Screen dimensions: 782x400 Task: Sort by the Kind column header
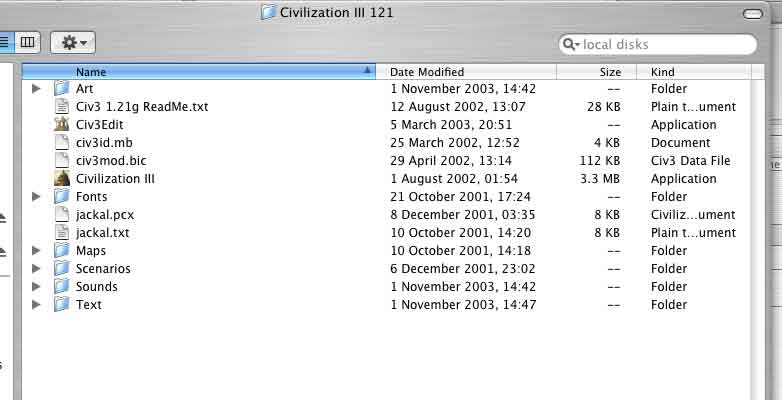[x=694, y=72]
